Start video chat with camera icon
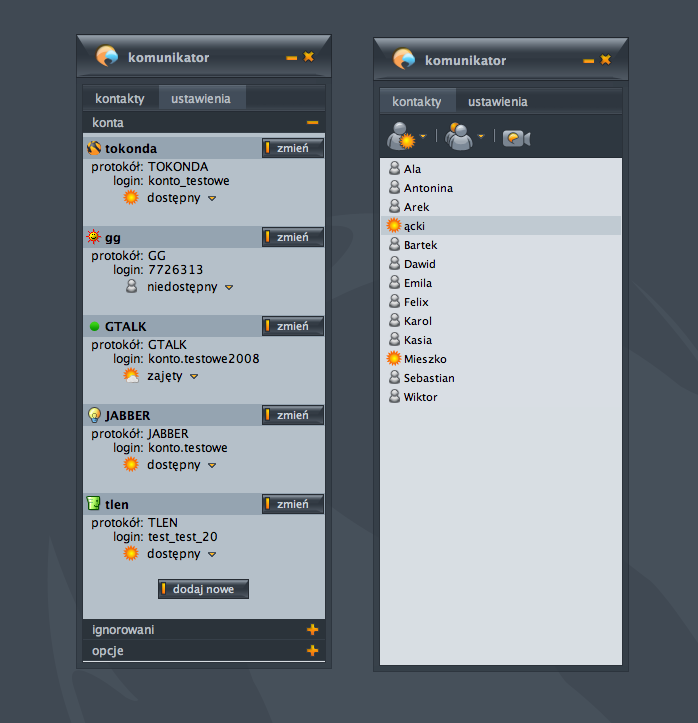The width and height of the screenshot is (698, 723). click(x=517, y=138)
